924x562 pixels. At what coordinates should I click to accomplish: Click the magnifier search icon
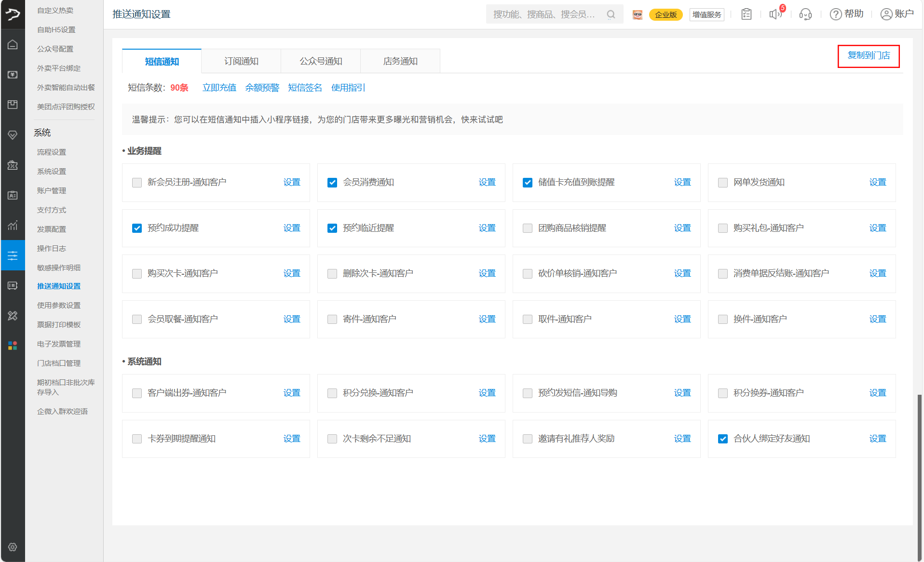pyautogui.click(x=611, y=14)
